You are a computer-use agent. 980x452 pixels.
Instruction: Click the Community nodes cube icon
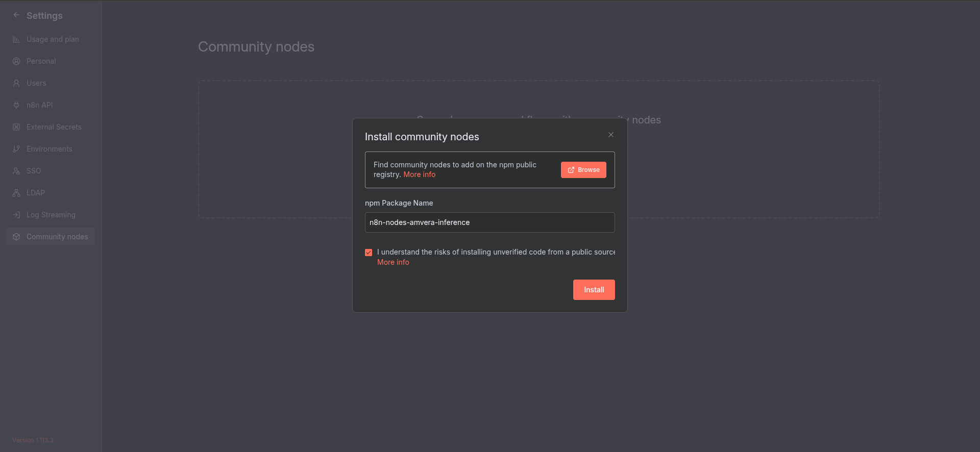point(16,237)
